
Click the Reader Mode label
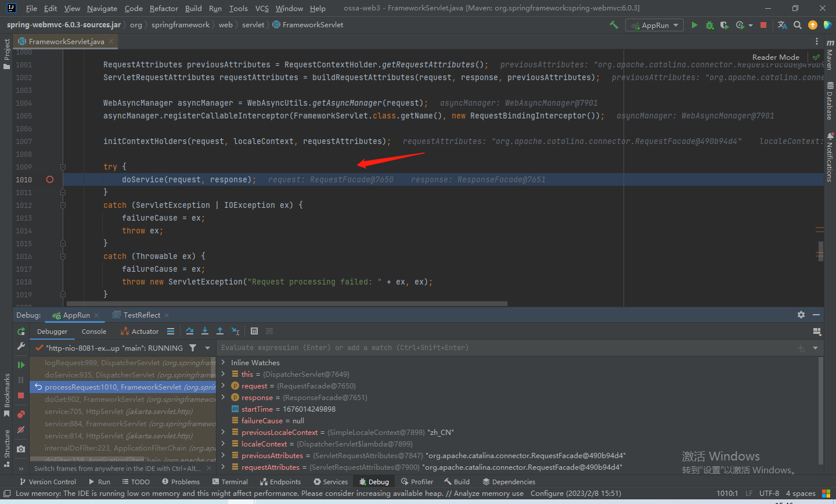(x=776, y=57)
